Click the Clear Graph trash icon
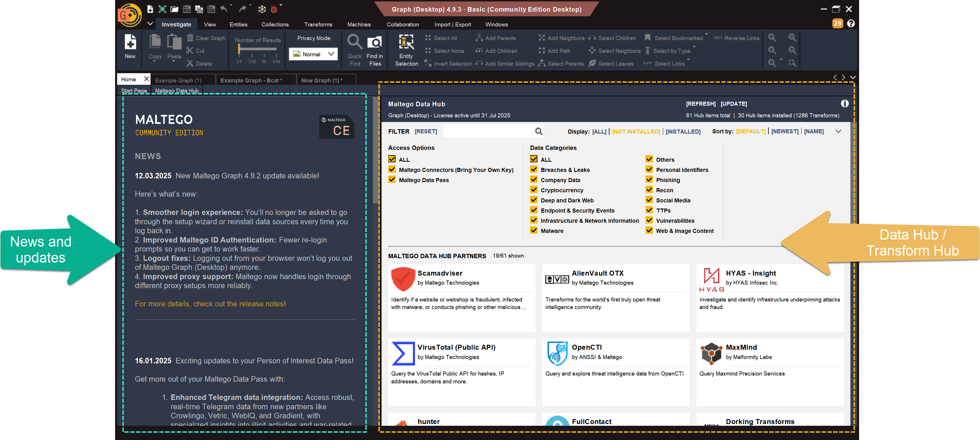 tap(190, 37)
